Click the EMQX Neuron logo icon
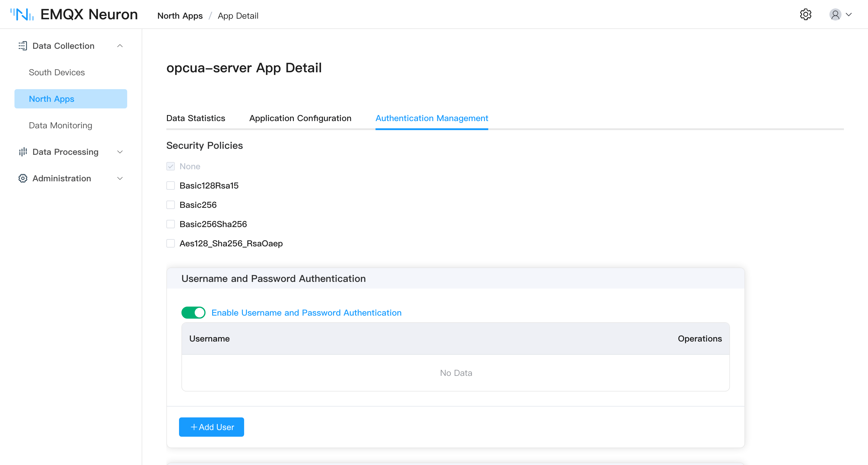Screen dimensions: 868x465 pos(22,14)
